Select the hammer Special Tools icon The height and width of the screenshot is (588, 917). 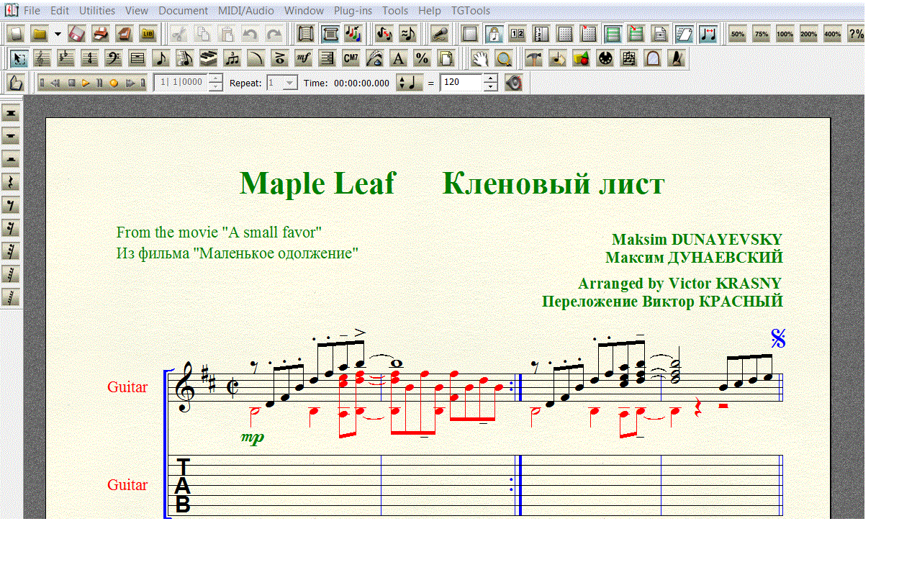click(533, 58)
